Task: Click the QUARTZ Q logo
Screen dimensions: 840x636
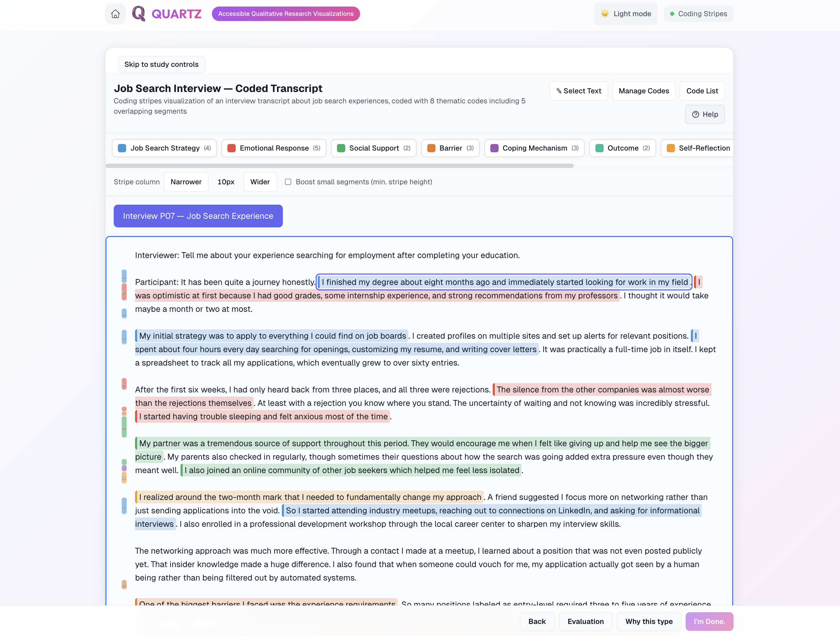Action: point(139,14)
